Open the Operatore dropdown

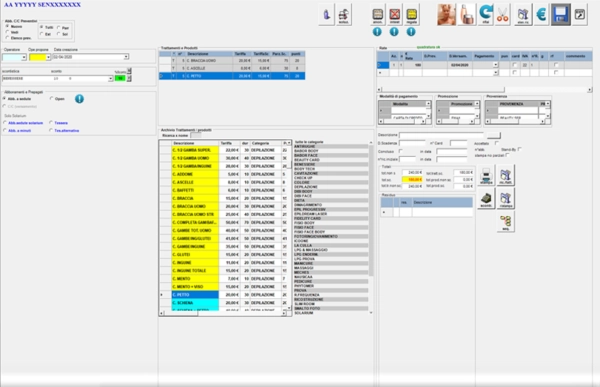click(x=14, y=57)
